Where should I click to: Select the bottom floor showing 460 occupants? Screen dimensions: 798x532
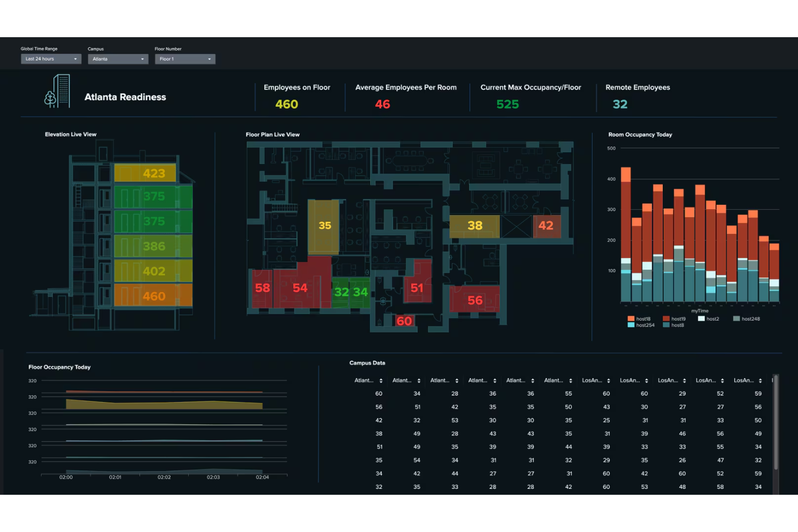(154, 296)
